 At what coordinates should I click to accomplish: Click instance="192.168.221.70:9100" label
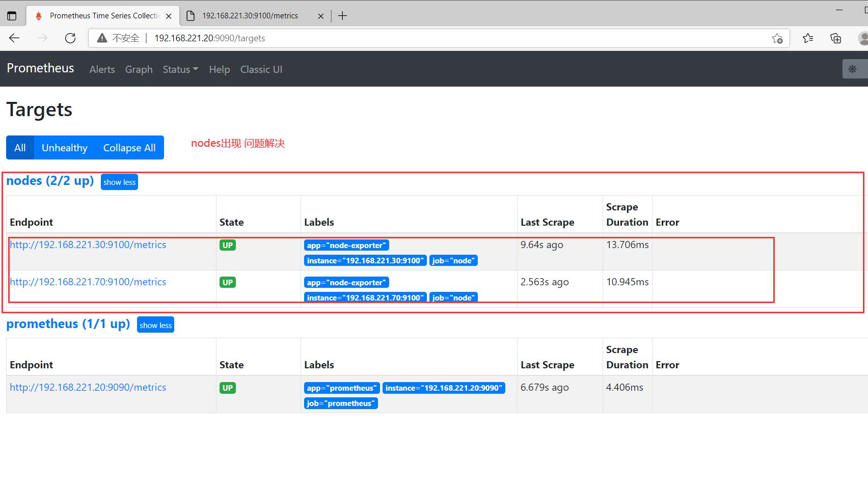click(365, 297)
